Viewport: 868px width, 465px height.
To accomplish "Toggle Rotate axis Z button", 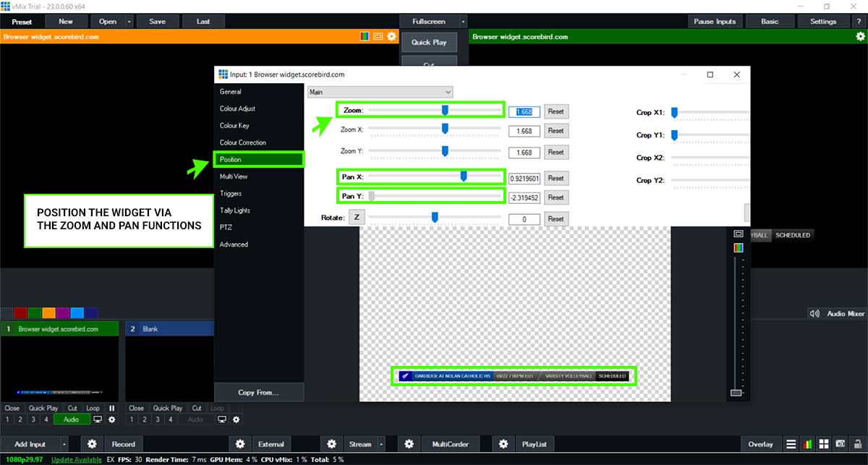I will click(x=357, y=218).
